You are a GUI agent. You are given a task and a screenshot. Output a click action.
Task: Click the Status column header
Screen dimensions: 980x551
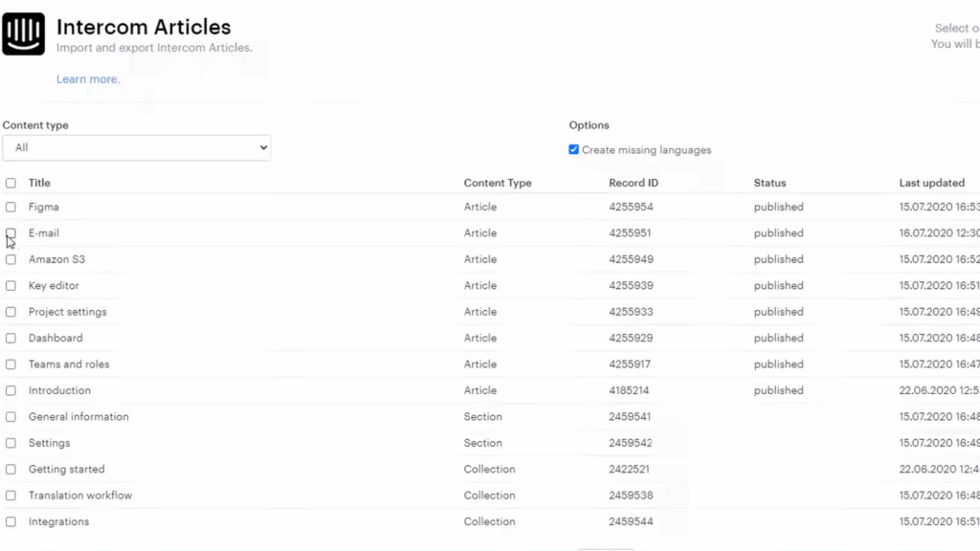pos(769,183)
